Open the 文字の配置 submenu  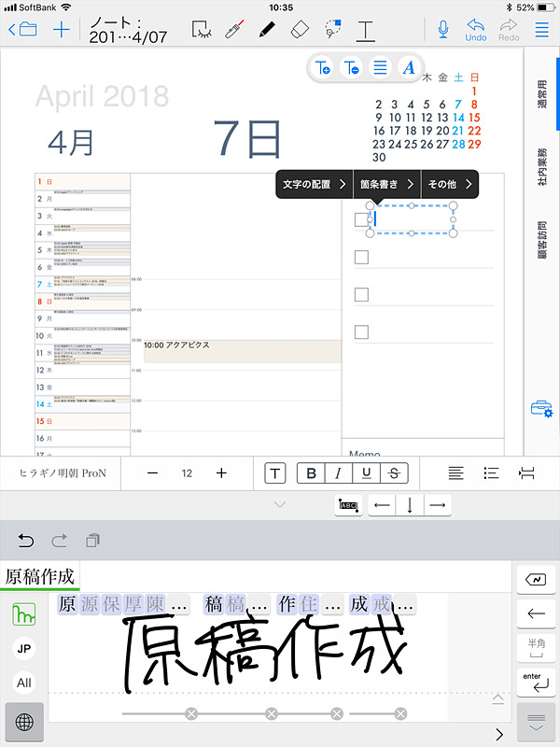click(x=314, y=184)
